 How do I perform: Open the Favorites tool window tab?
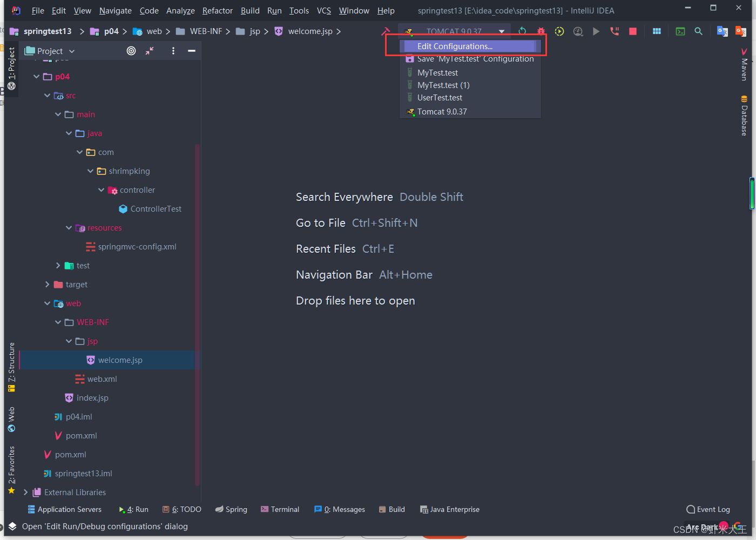(11, 470)
